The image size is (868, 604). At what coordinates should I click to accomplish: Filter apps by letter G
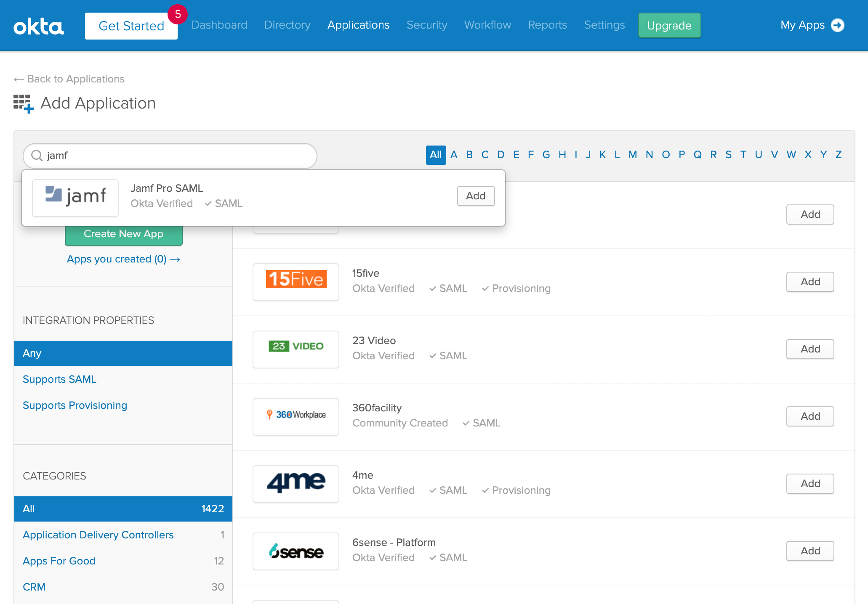546,155
